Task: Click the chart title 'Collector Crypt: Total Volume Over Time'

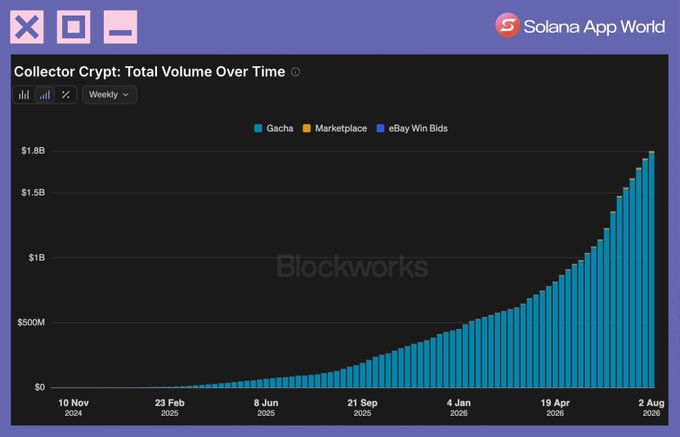Action: 150,72
